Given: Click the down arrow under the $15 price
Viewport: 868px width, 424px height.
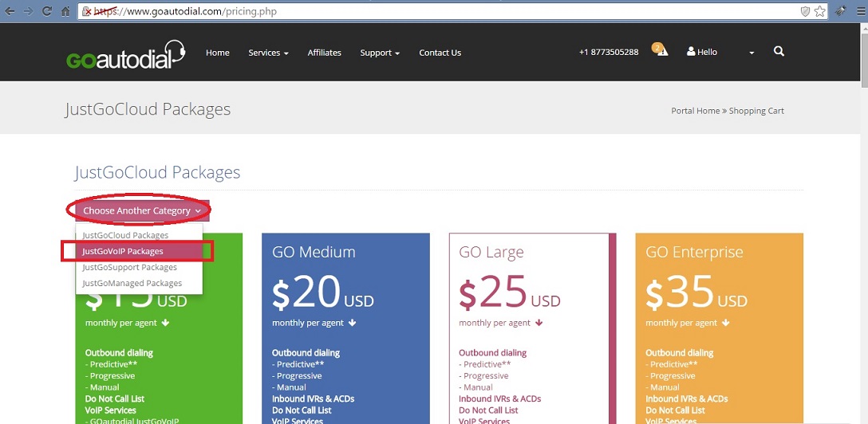Looking at the screenshot, I should click(x=165, y=323).
